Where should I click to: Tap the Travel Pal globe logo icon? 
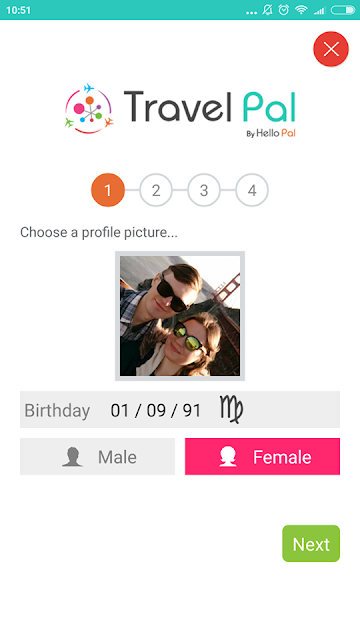click(x=89, y=109)
